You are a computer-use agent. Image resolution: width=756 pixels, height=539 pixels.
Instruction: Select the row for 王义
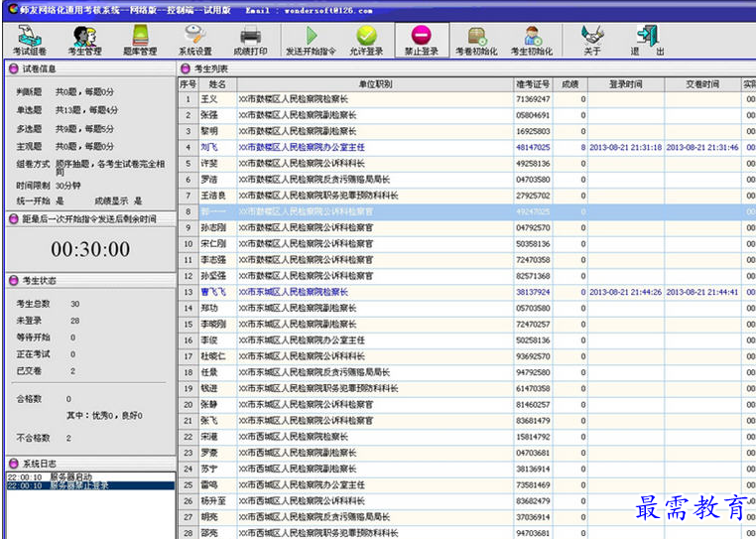pos(466,99)
